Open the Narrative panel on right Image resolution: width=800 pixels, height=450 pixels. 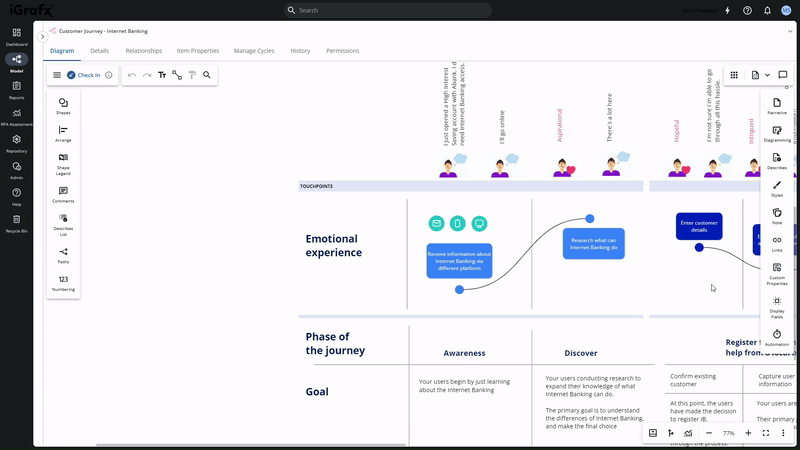(x=777, y=105)
